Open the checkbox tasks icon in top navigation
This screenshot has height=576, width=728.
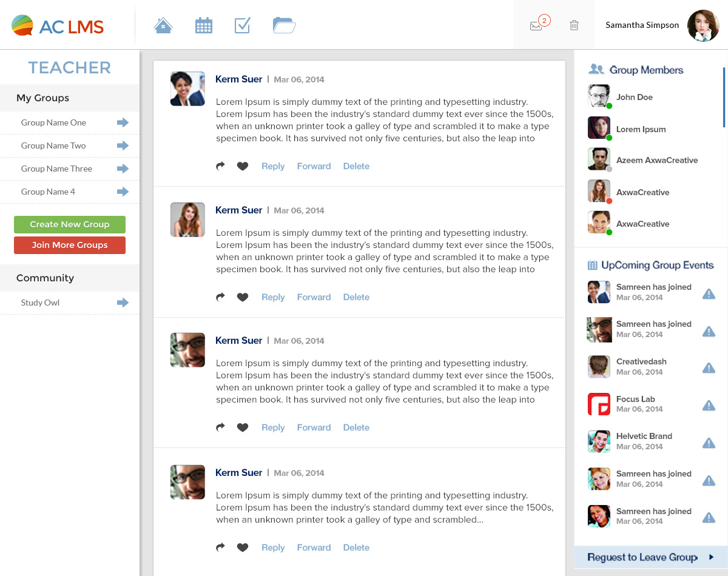click(x=243, y=25)
